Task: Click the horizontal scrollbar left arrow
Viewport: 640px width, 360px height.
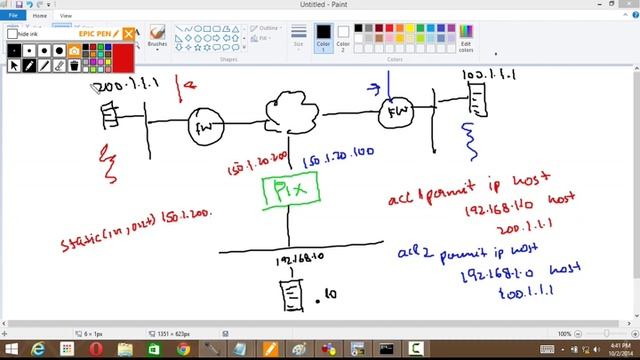Action: (4, 323)
